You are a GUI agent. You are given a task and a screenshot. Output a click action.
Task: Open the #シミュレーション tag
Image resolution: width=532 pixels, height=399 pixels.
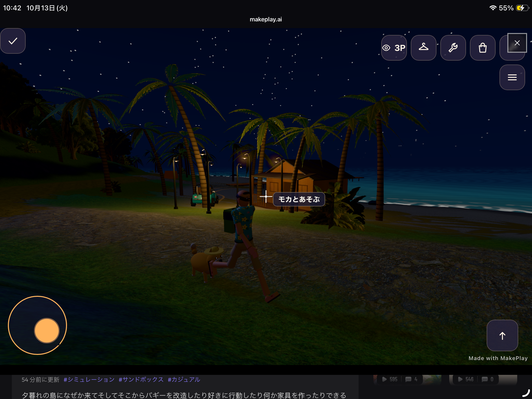click(x=89, y=380)
